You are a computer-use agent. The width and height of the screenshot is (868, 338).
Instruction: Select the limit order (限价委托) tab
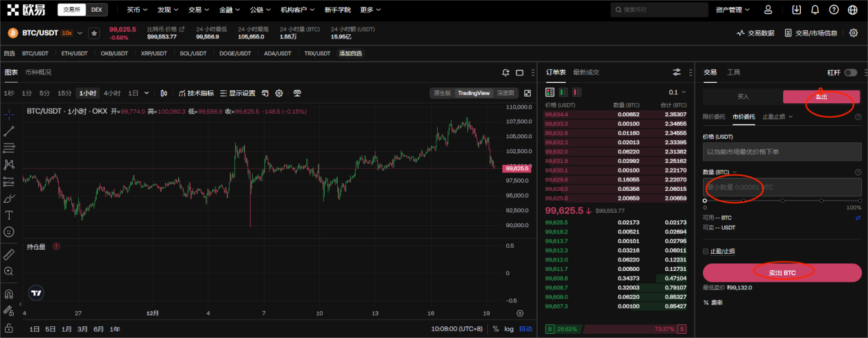click(714, 116)
